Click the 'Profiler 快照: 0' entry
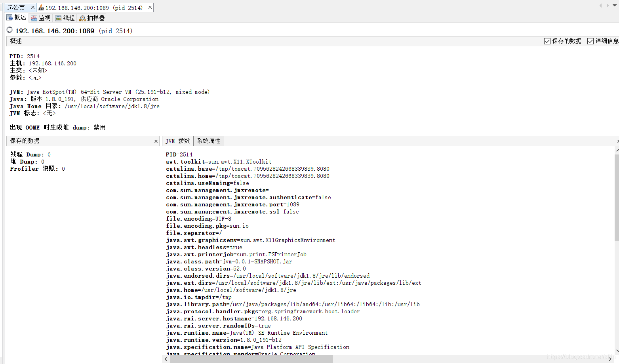Screen dimensions: 619x364 (x=38, y=169)
